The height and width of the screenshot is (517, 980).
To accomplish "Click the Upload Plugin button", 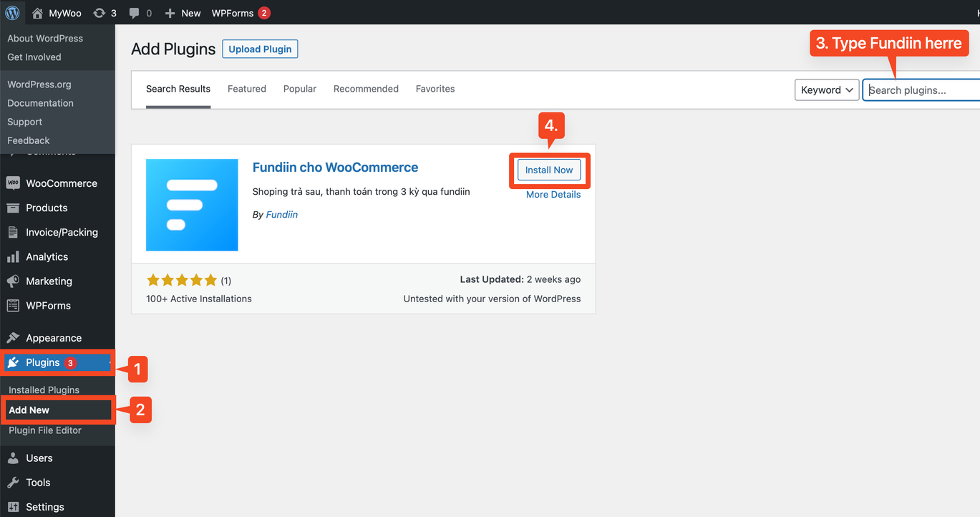I will (260, 49).
